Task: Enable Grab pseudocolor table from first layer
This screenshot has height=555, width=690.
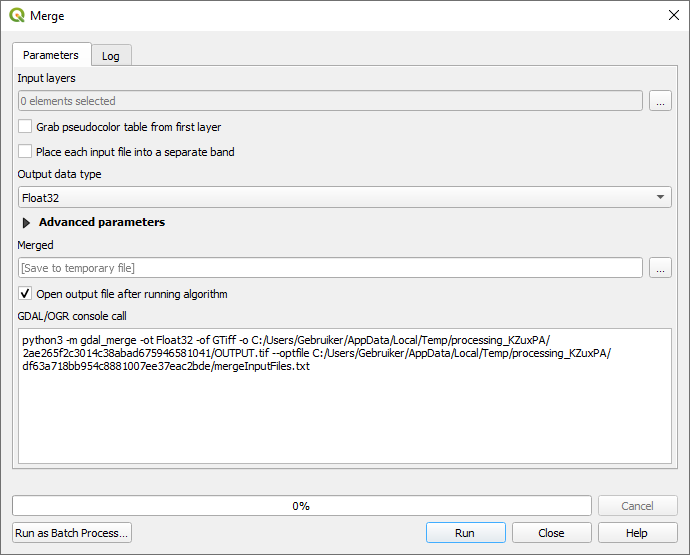Action: coord(25,127)
